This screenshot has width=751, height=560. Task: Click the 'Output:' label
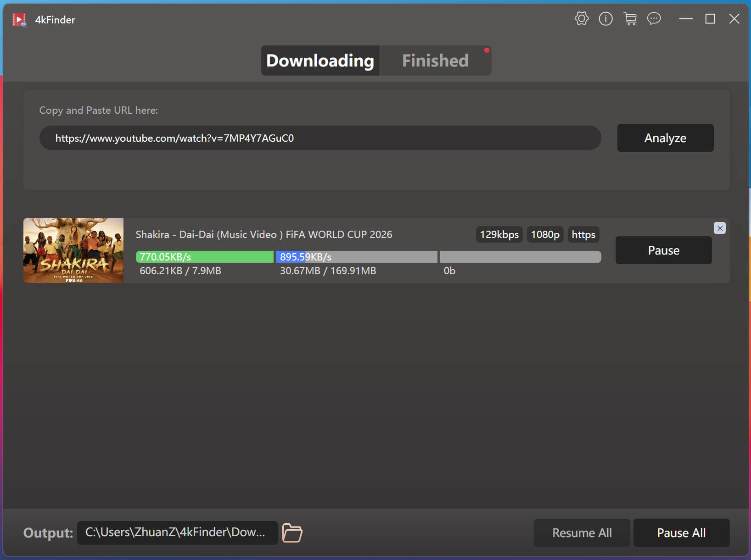click(48, 532)
